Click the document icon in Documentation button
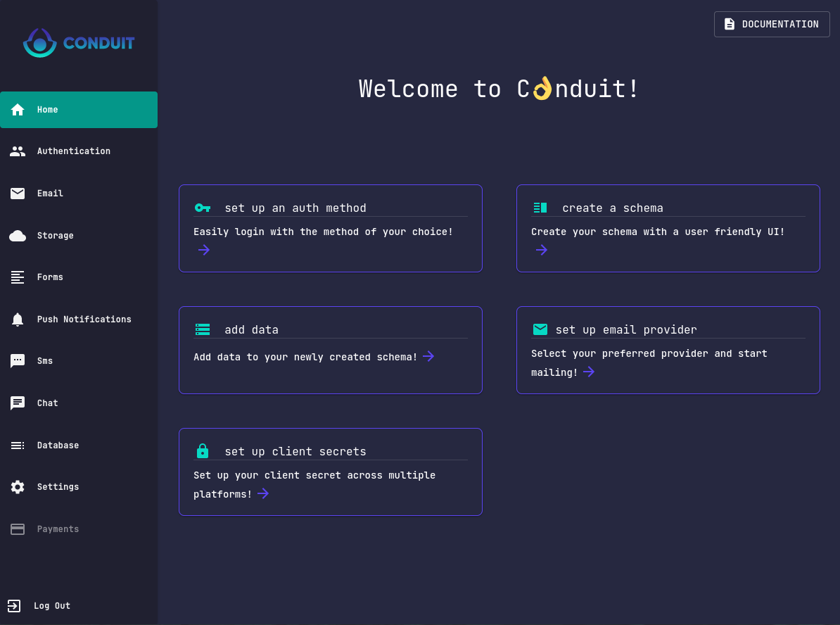 pyautogui.click(x=730, y=24)
